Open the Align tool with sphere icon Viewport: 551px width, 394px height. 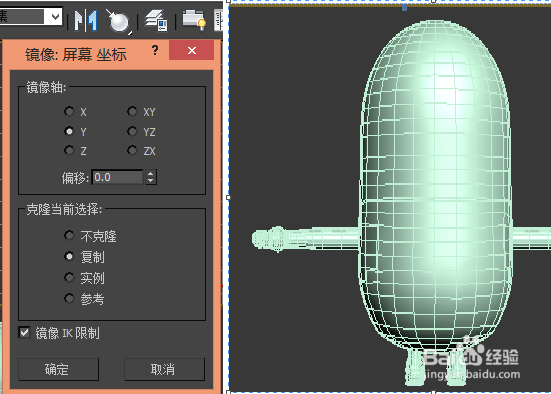pos(119,21)
